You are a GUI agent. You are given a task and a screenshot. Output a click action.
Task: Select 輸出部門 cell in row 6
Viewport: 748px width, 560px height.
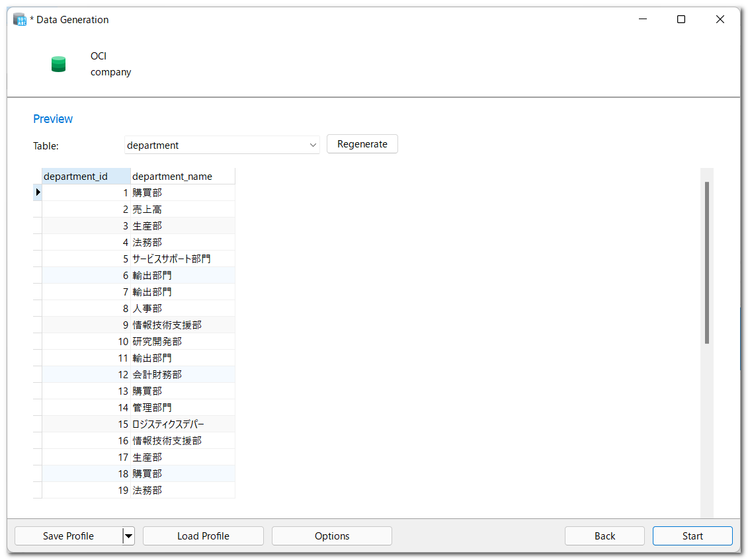[183, 275]
